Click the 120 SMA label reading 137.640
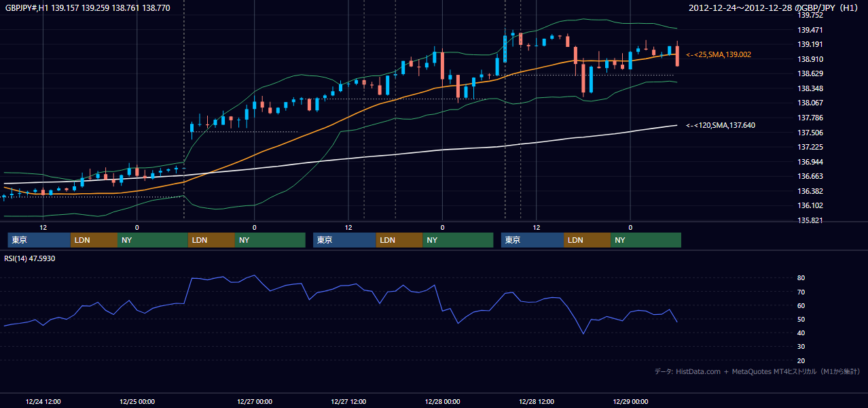The image size is (868, 408). [x=721, y=125]
